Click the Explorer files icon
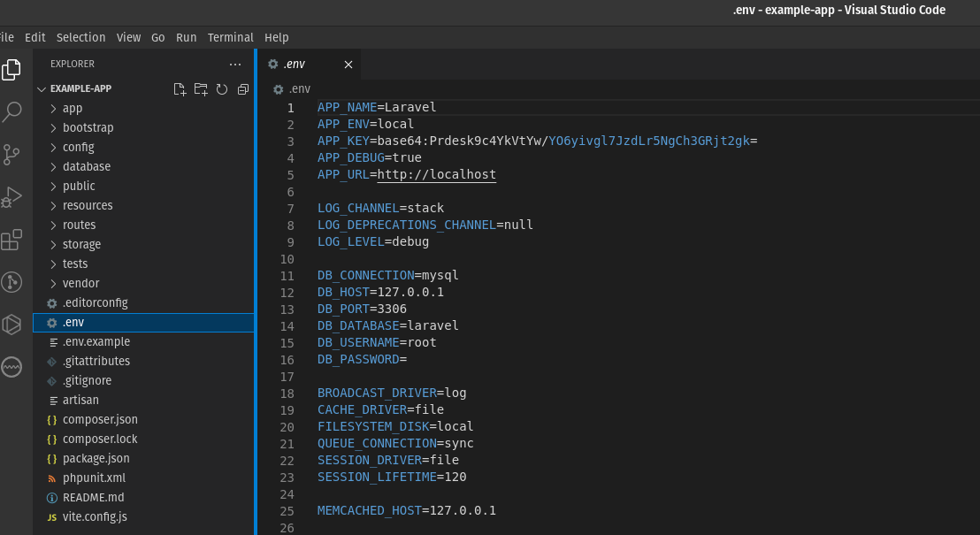The width and height of the screenshot is (980, 535). tap(11, 69)
